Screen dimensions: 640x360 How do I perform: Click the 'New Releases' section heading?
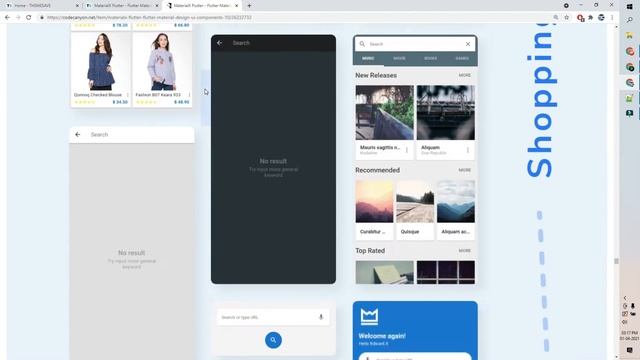(x=376, y=76)
